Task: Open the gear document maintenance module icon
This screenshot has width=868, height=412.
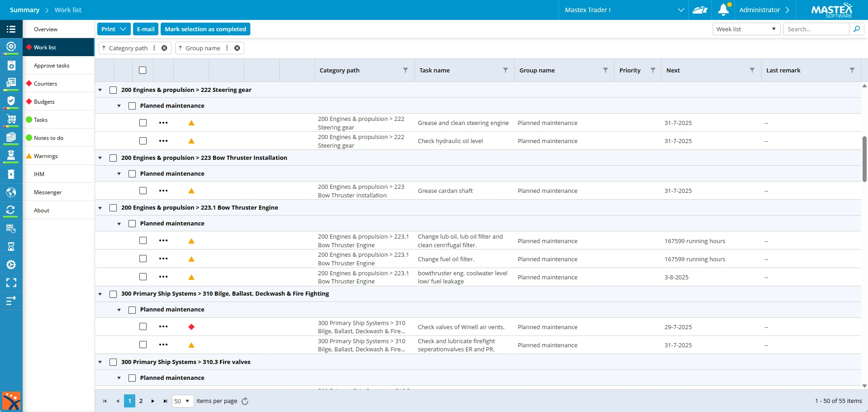Action: click(11, 65)
